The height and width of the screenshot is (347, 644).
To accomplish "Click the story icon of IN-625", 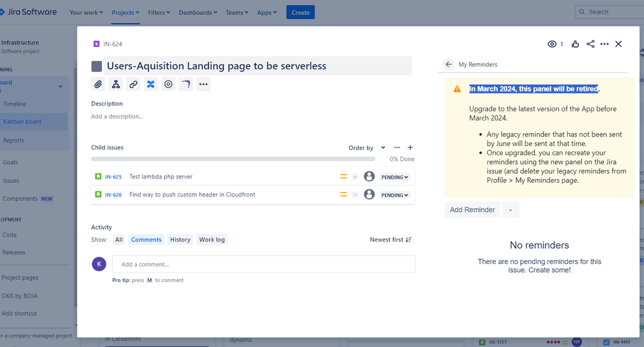I will (98, 176).
